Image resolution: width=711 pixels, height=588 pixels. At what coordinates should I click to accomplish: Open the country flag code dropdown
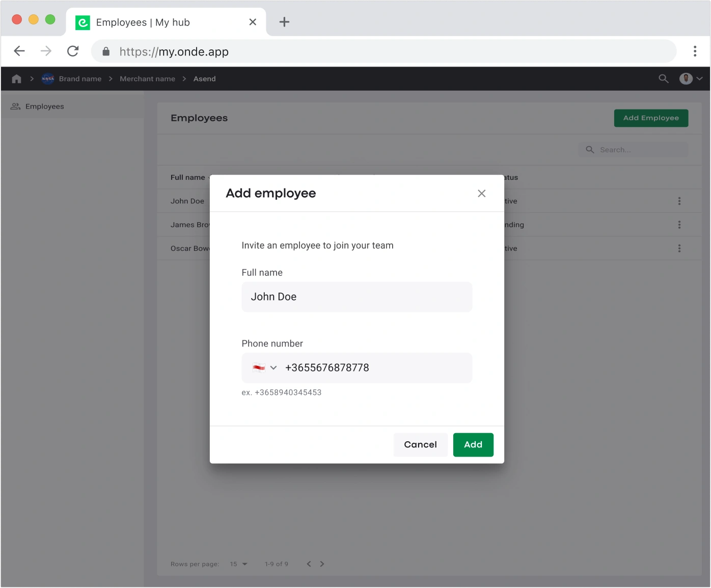coord(265,368)
